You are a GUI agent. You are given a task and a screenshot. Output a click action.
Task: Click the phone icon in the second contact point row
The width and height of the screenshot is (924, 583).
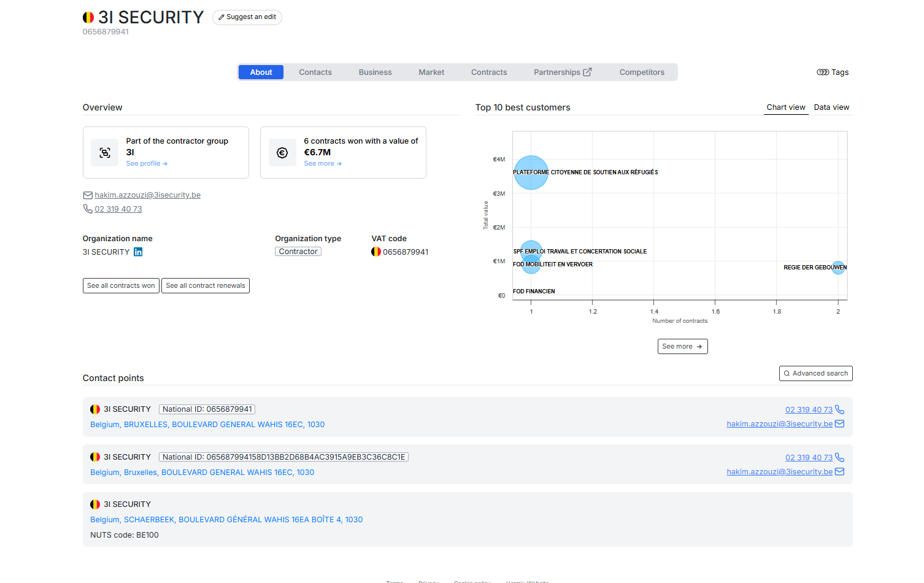[840, 457]
